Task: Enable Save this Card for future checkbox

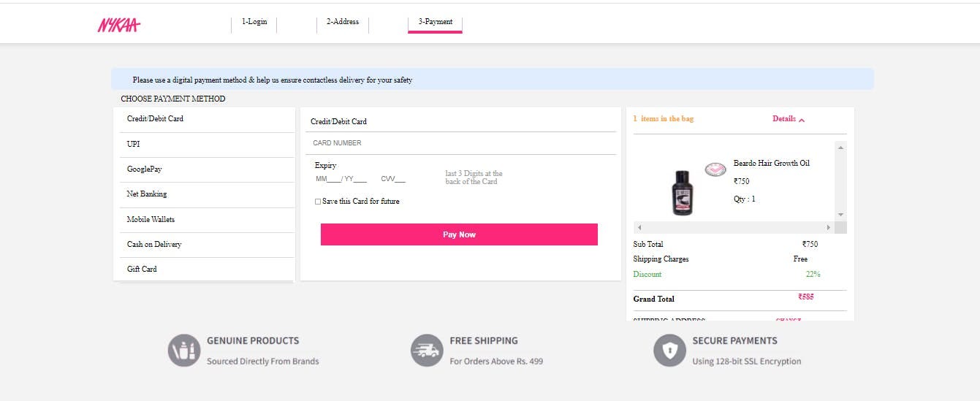Action: [318, 202]
